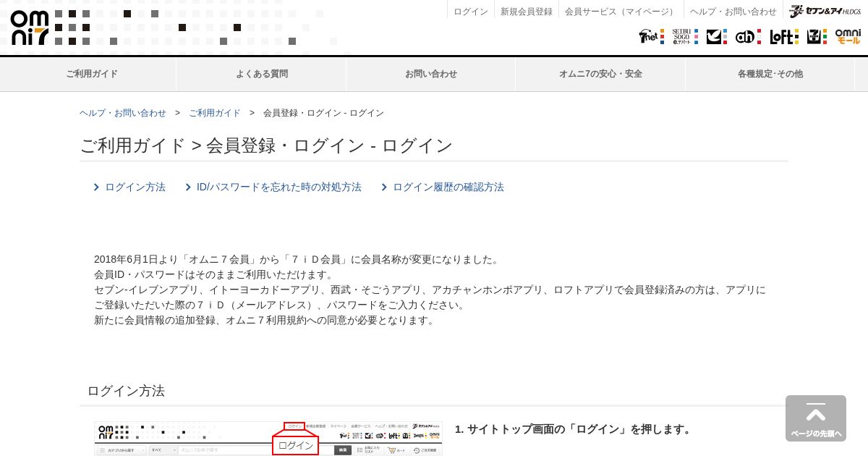Click the ログイン方法 section heading

pos(126,391)
